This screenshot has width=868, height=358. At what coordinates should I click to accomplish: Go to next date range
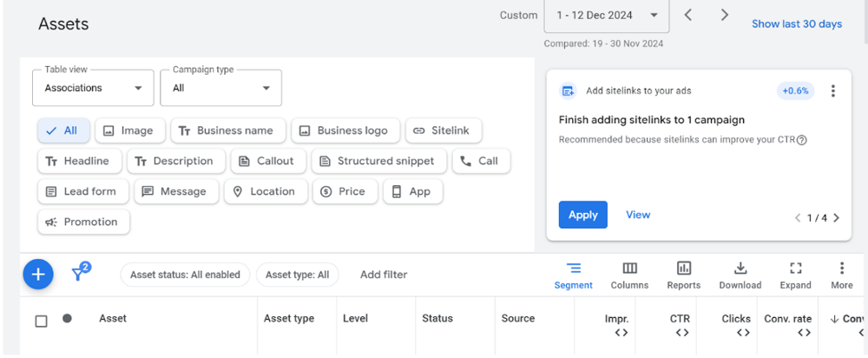pyautogui.click(x=725, y=15)
